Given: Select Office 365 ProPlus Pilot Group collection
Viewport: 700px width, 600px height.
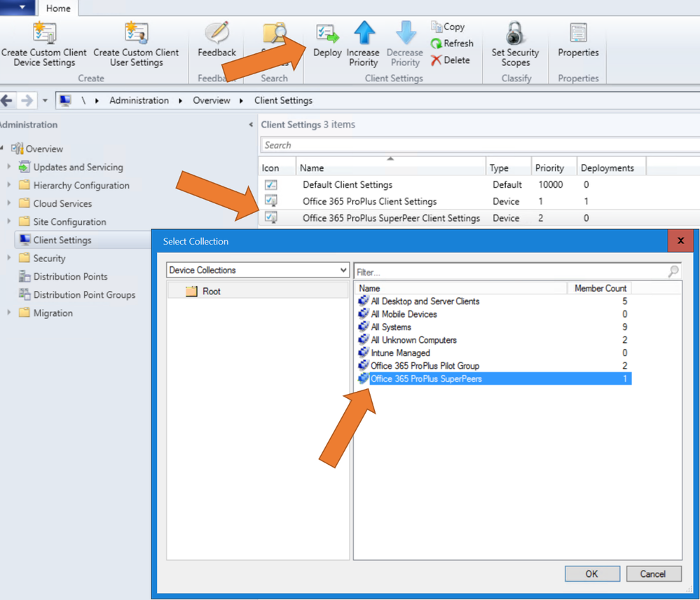Looking at the screenshot, I should 494,366.
